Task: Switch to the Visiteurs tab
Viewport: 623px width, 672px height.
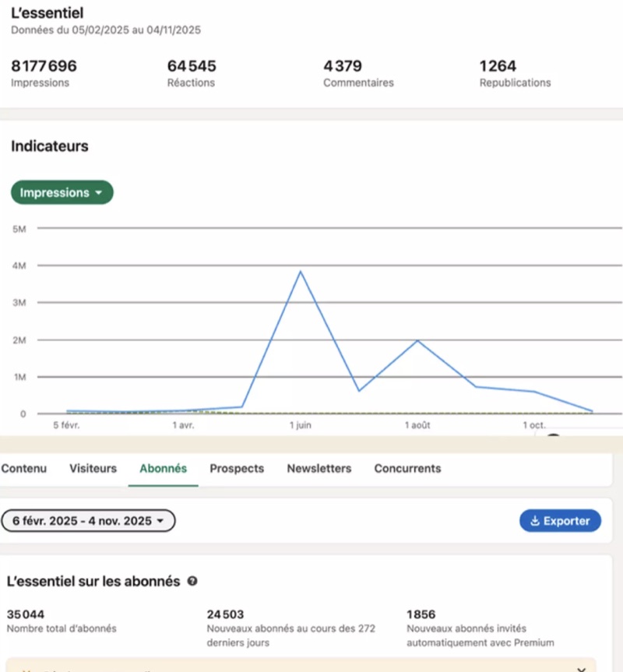Action: 93,469
